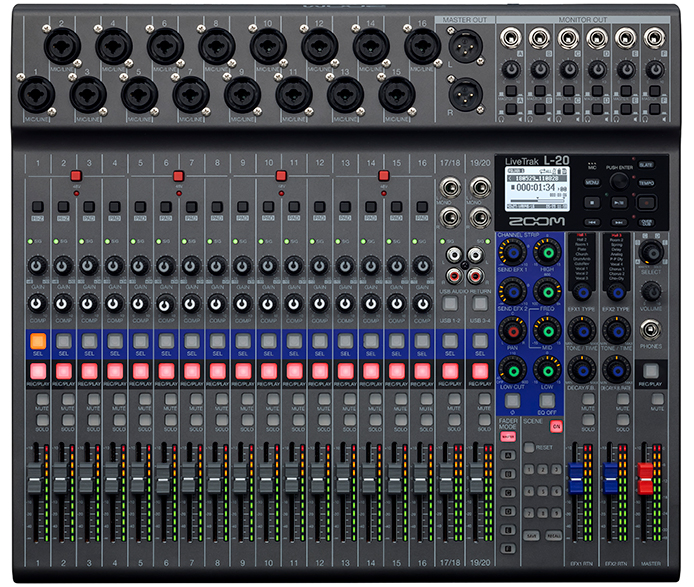The image size is (694, 587).
Task: Toggle 48V phantom power for channels 1-4
Action: tap(76, 176)
